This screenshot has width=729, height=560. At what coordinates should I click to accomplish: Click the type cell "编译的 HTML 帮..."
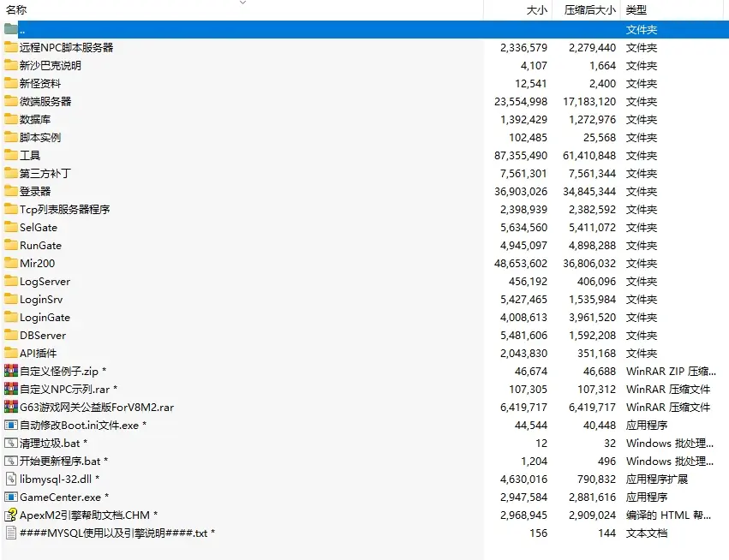pos(668,515)
